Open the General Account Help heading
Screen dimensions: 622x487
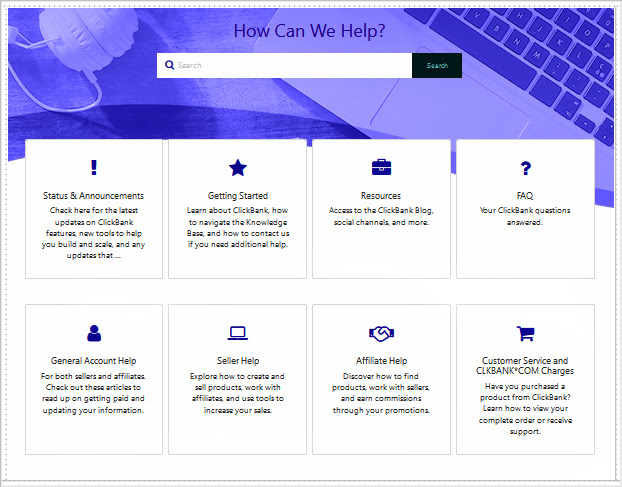click(94, 360)
